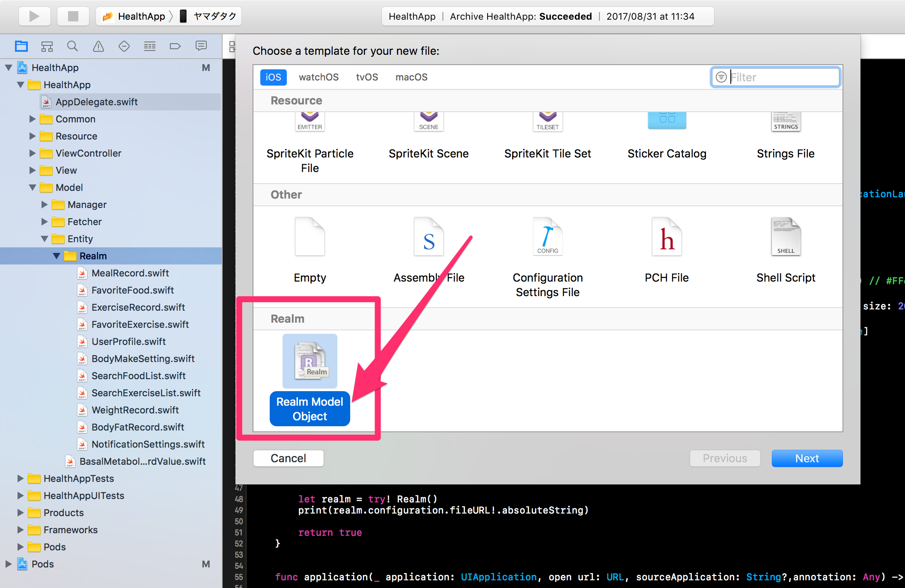Click the ヤマダタク device selector

pos(208,16)
